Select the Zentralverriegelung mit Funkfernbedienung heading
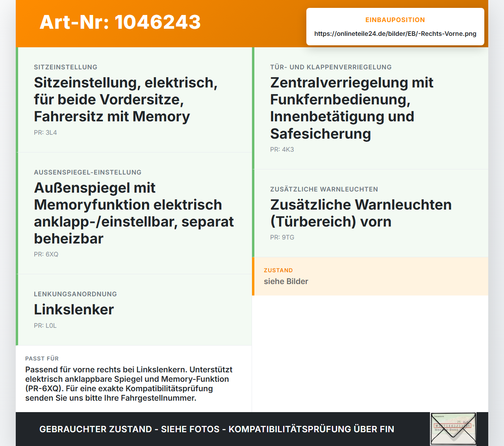Image resolution: width=504 pixels, height=446 pixels. 352,108
